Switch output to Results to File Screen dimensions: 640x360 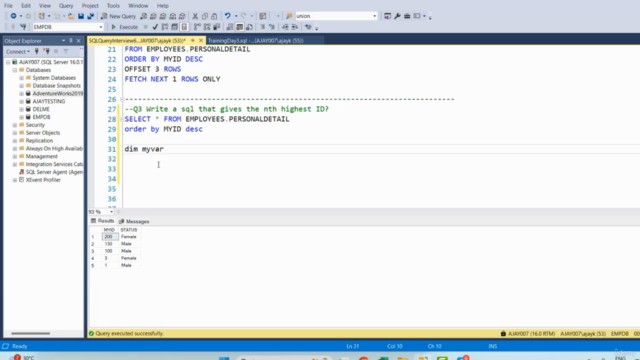[x=249, y=27]
